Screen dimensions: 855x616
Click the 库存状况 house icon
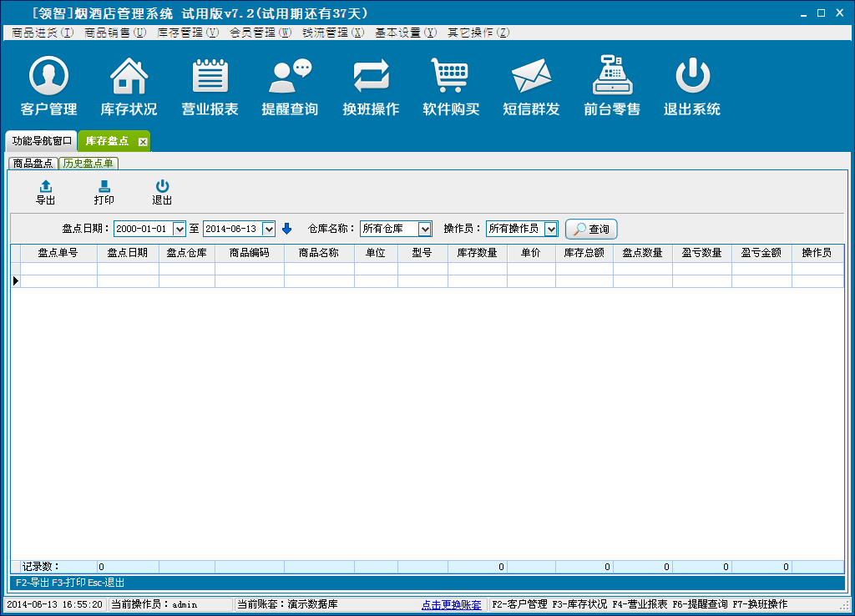pos(129,77)
